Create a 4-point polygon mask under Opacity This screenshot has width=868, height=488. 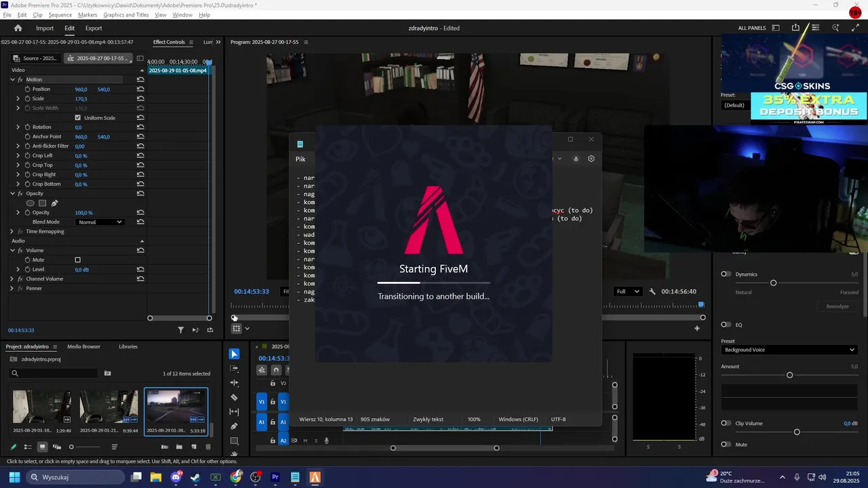[x=42, y=203]
